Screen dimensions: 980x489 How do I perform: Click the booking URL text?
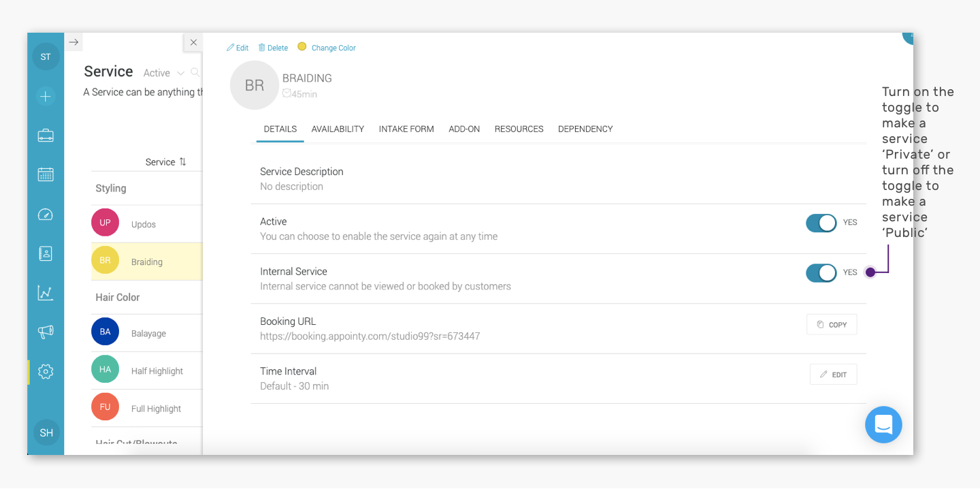tap(370, 336)
